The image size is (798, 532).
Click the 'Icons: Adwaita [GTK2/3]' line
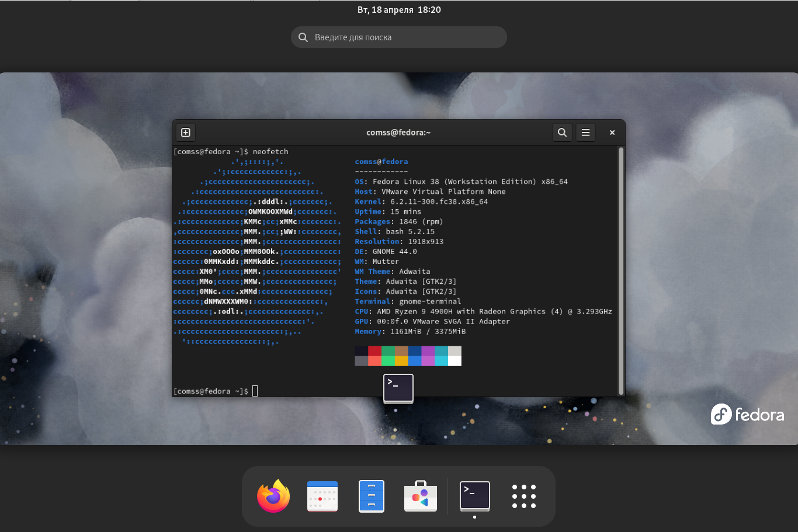point(405,291)
